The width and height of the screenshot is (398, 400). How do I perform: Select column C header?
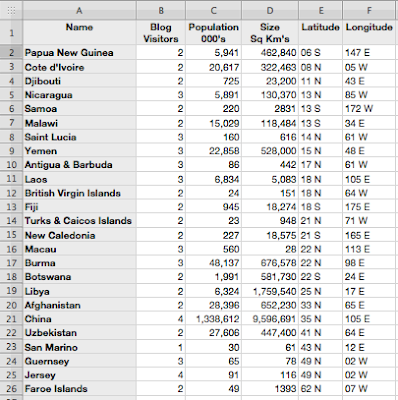(213, 10)
